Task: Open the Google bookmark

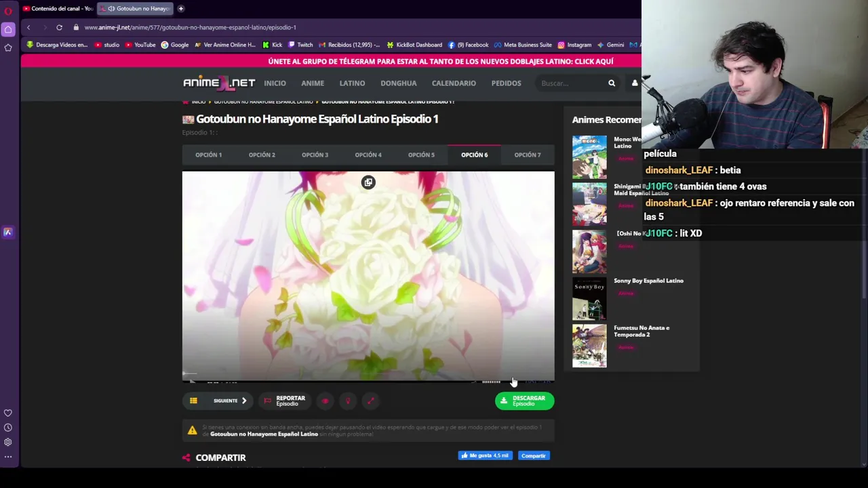Action: tap(175, 45)
